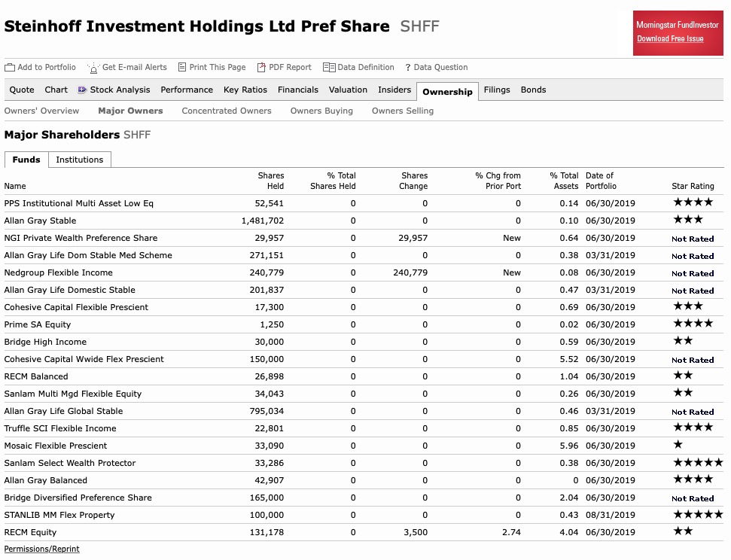Select the Funds tab

(x=26, y=160)
